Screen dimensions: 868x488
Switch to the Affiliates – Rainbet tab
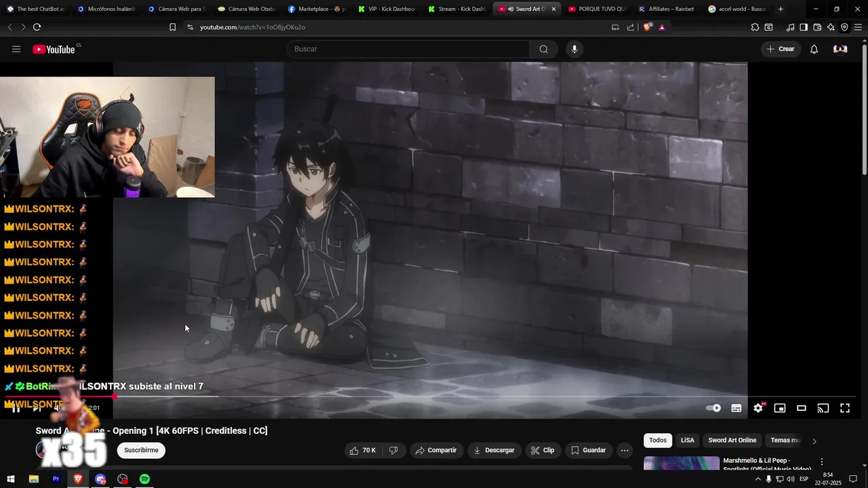click(x=667, y=9)
